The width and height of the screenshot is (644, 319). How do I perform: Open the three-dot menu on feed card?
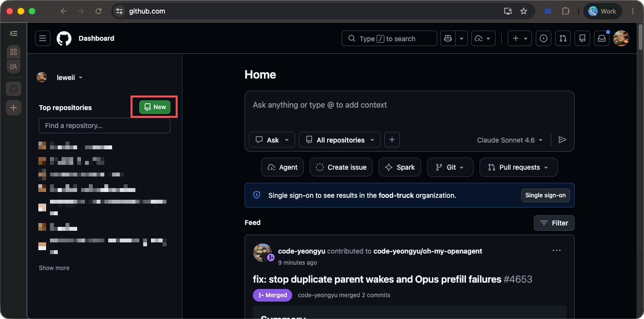[x=557, y=251]
